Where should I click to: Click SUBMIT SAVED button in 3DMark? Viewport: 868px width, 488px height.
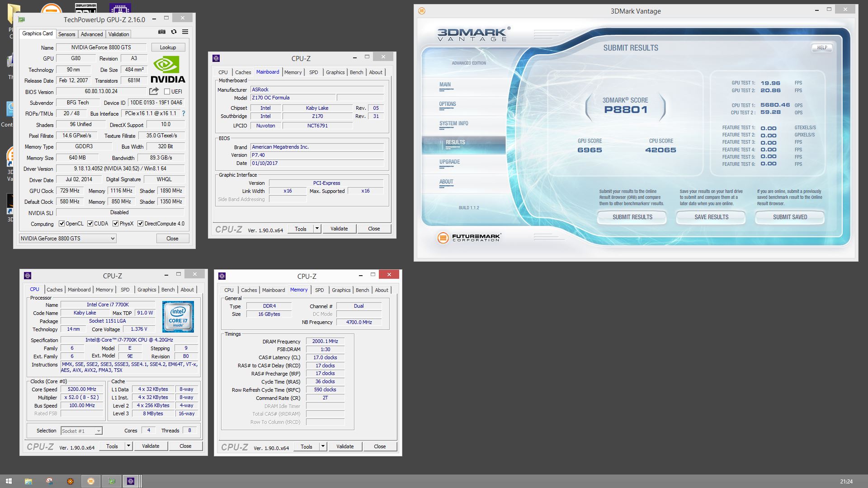[790, 217]
